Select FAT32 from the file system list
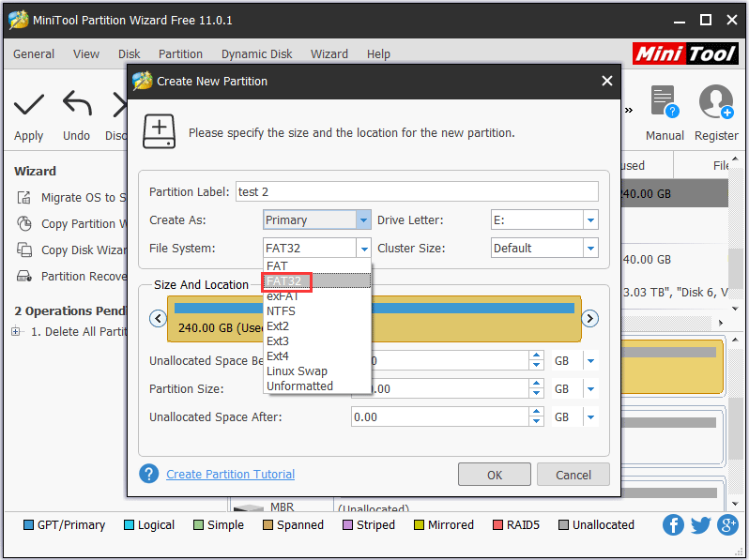The width and height of the screenshot is (749, 560). 316,280
